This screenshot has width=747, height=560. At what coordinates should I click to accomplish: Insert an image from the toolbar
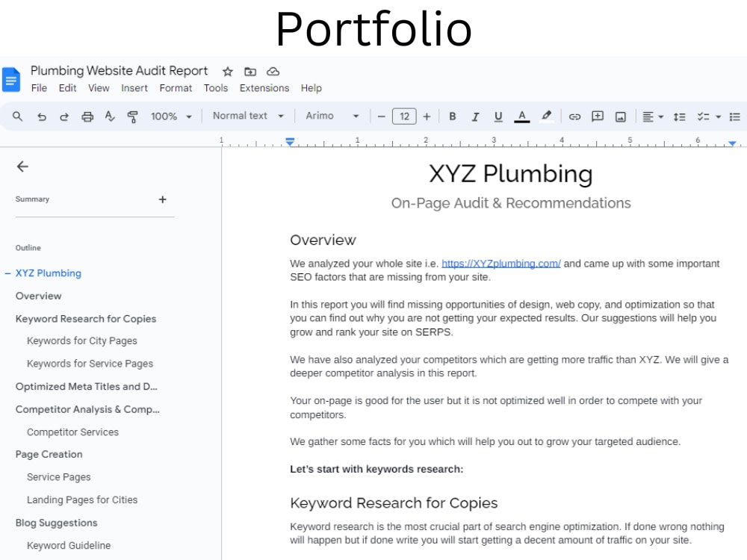tap(620, 117)
